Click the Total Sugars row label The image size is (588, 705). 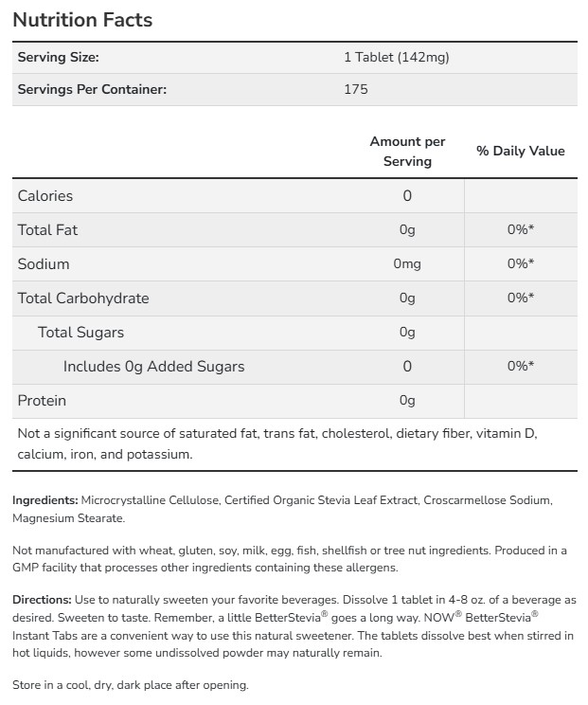coord(80,333)
